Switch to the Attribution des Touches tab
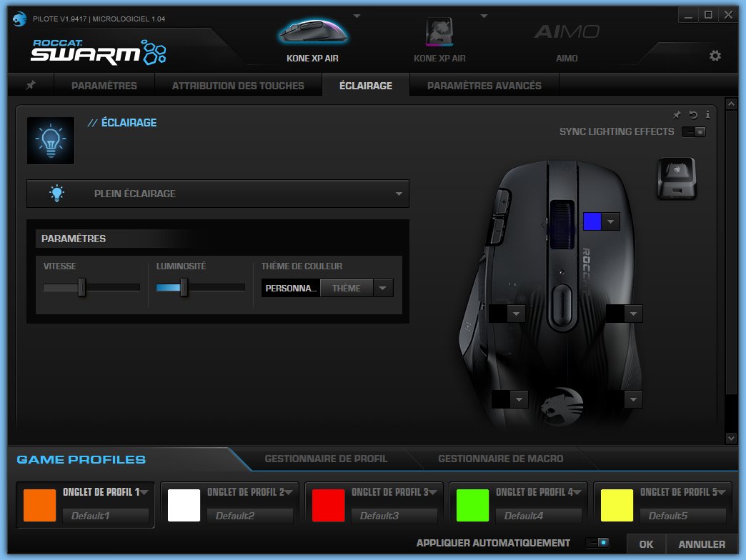Viewport: 746px width, 560px height. pyautogui.click(x=239, y=85)
